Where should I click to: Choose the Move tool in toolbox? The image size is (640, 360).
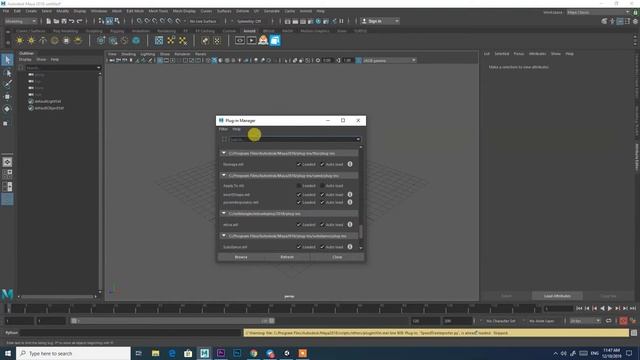point(7,97)
